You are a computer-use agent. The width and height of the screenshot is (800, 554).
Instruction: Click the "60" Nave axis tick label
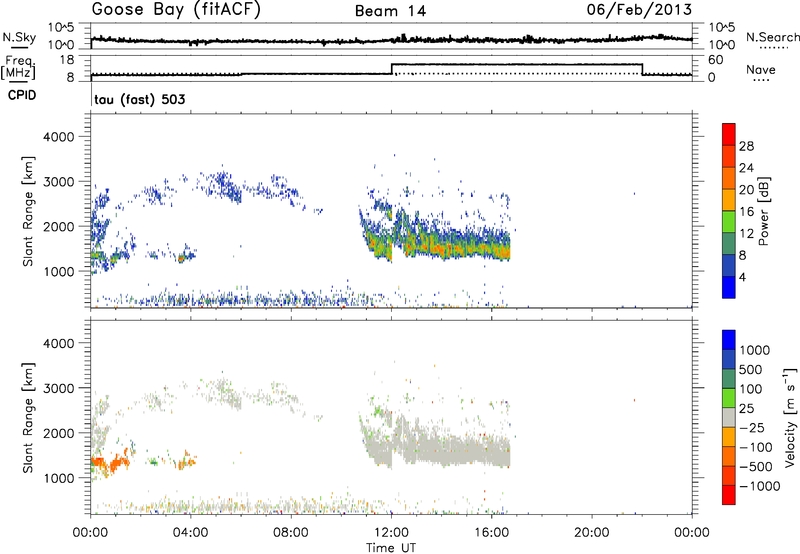(x=716, y=60)
